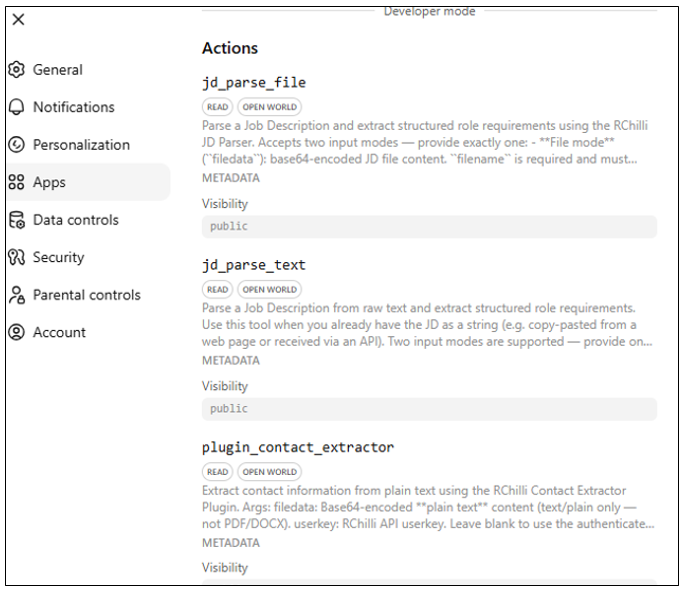Click the plugin_contact_extractor action title
The width and height of the screenshot is (682, 590).
298,447
